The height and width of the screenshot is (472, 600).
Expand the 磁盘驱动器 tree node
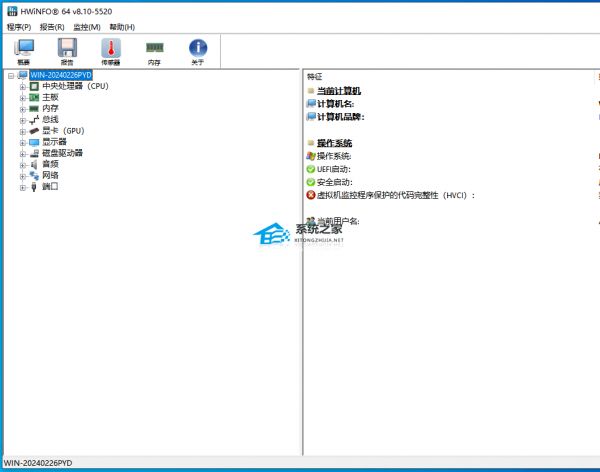23,154
